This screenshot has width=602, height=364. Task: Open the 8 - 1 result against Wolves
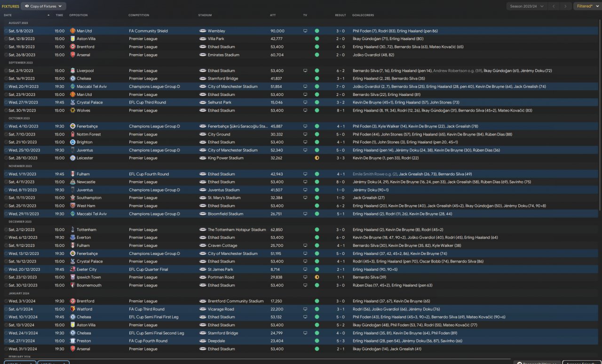pos(341,111)
